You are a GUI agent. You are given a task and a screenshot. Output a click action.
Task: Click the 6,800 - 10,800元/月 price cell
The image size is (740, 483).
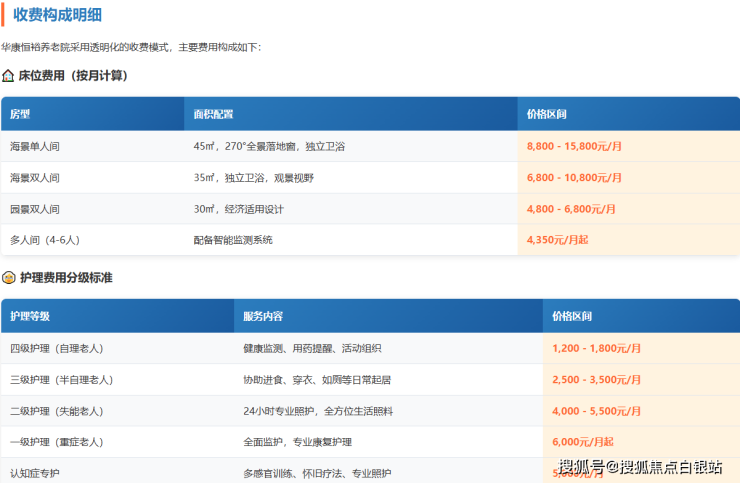pyautogui.click(x=574, y=178)
